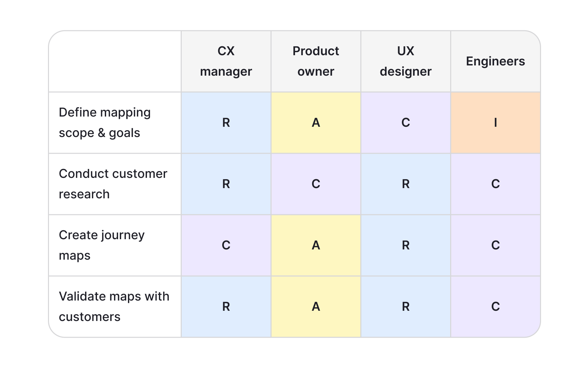Screen dimensions: 588x368
Task: Click the Engineers column header
Action: coord(495,61)
